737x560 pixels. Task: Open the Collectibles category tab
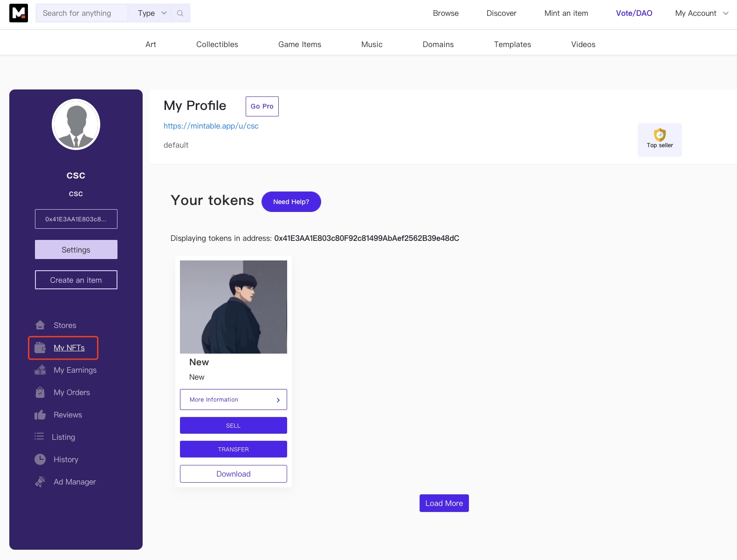coord(217,44)
